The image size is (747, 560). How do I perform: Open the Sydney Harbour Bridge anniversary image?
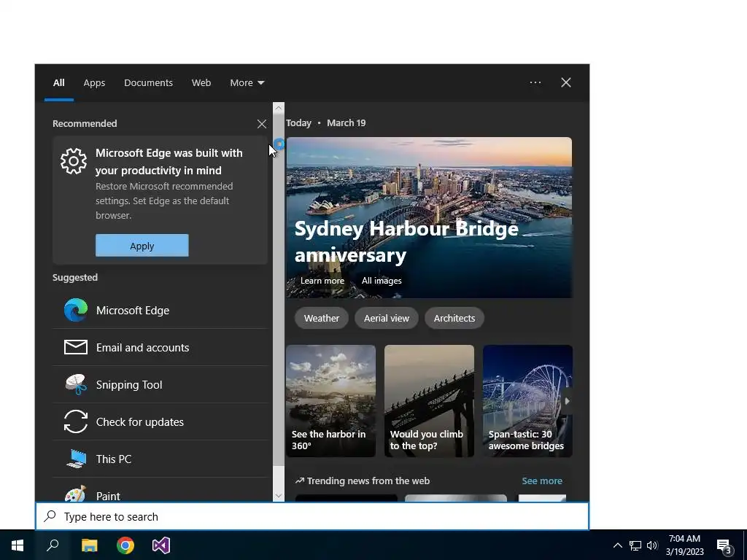coord(429,217)
